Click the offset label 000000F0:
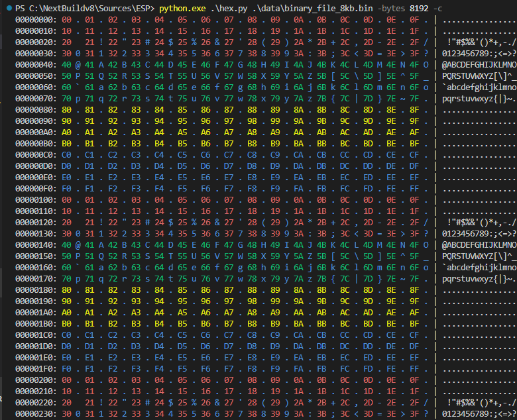Viewport: 517px width, 420px height. [36, 189]
